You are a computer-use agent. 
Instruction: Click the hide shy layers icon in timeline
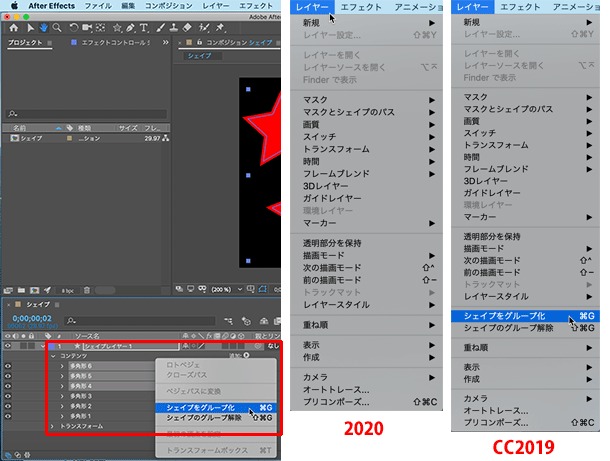(264, 321)
